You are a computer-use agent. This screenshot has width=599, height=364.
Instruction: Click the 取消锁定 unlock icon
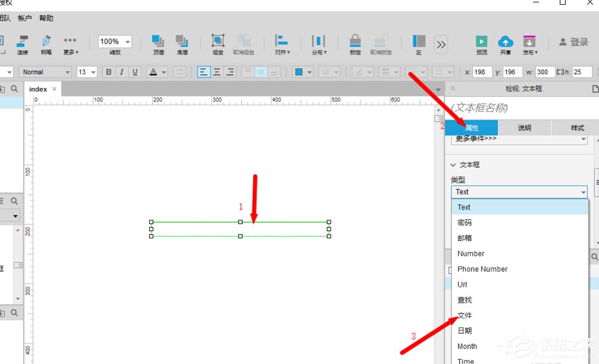tap(380, 45)
